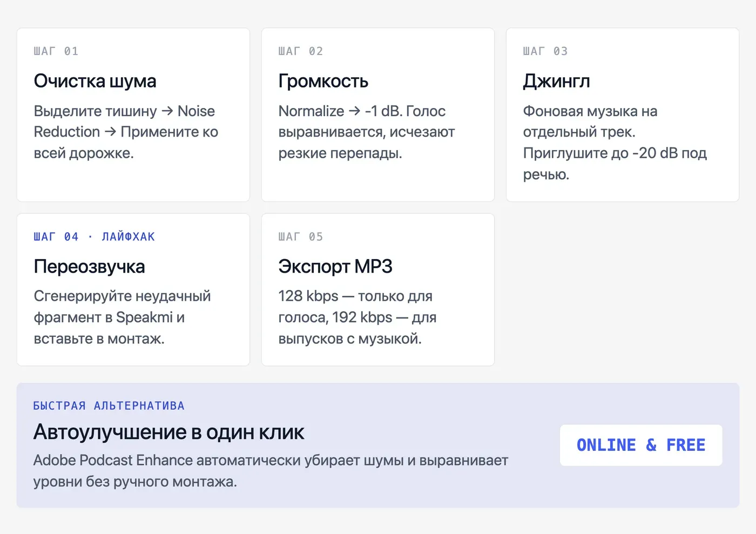
Task: Select the "ШАГ 04 · ЛАЙФХАК" label
Action: tap(94, 236)
